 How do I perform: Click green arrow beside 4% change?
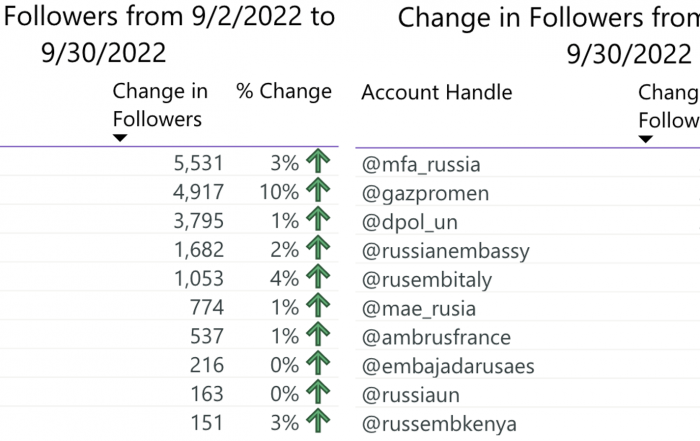[x=318, y=276]
